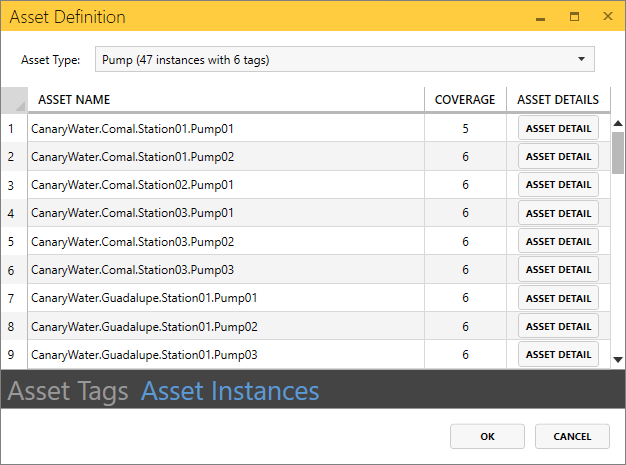
Task: Open Asset Detail for Comal.Station03.Pump01
Action: pyautogui.click(x=558, y=213)
